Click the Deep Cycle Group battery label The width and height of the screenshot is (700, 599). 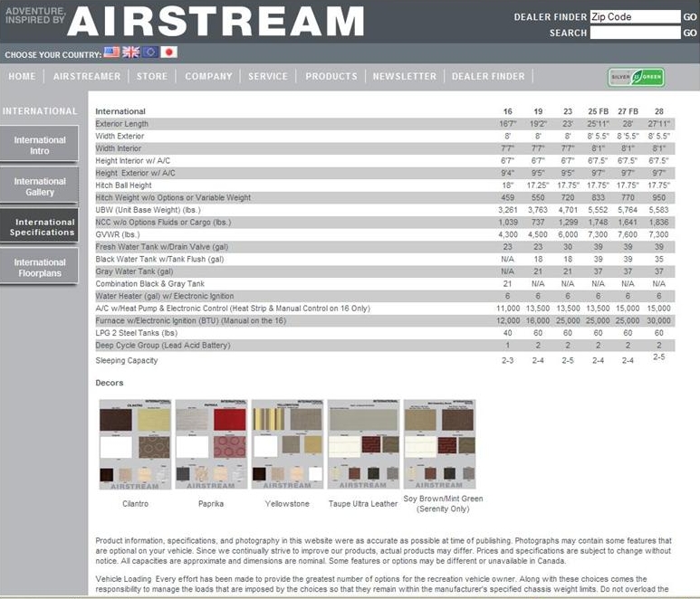(x=162, y=346)
